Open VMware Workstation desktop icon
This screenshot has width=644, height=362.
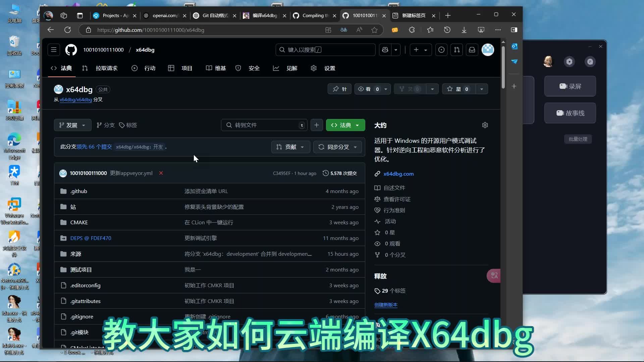[x=14, y=211]
